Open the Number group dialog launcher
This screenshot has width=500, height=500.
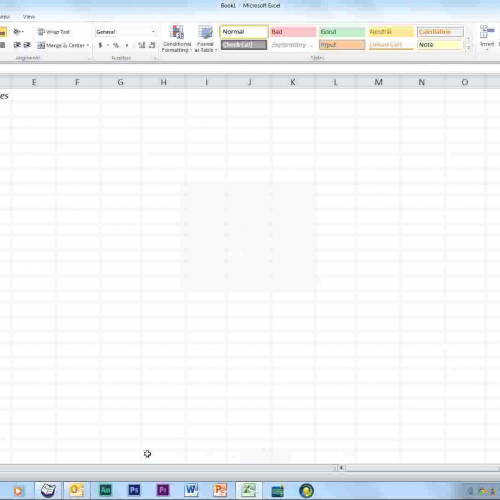155,58
